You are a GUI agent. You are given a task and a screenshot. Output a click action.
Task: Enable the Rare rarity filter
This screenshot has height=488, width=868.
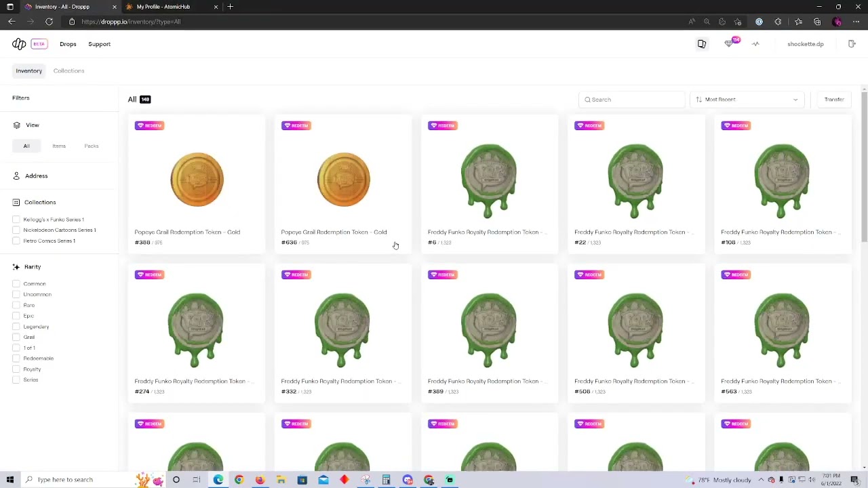16,305
